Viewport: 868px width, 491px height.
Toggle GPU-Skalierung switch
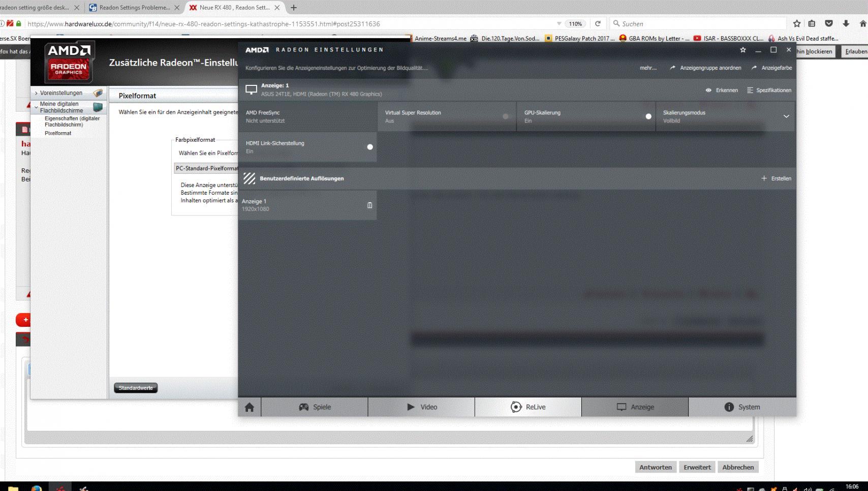coord(648,116)
